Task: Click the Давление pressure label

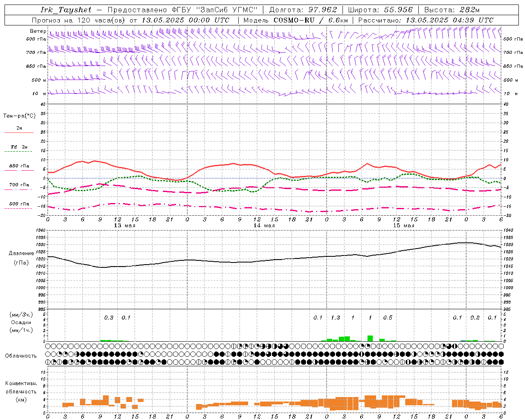Action: [21, 253]
